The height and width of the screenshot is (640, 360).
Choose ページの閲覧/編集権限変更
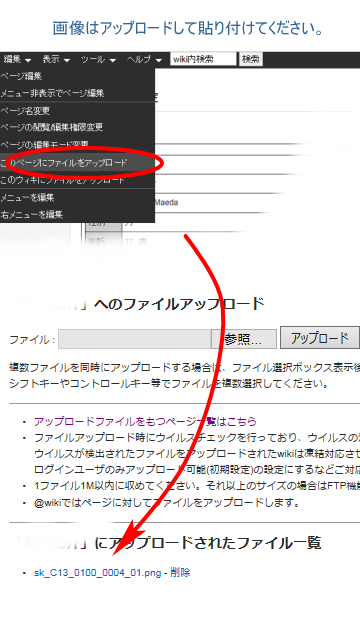[x=77, y=127]
